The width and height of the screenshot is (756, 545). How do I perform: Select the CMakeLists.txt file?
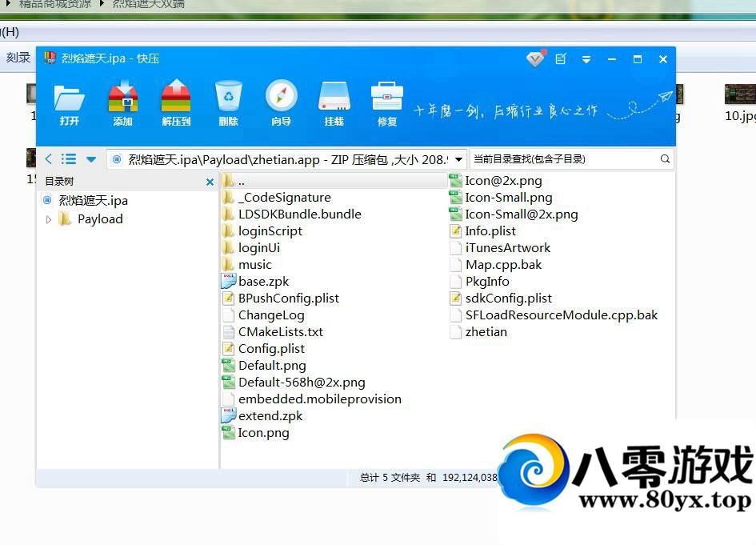coord(281,332)
